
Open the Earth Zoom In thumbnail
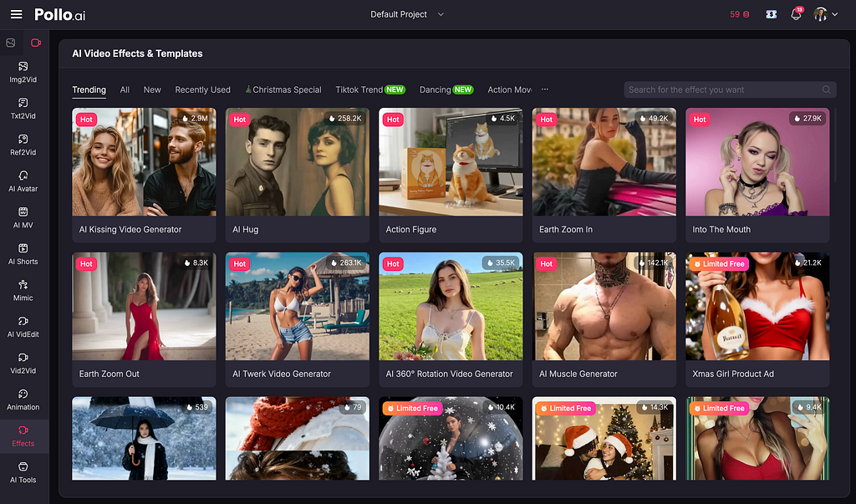pos(604,161)
